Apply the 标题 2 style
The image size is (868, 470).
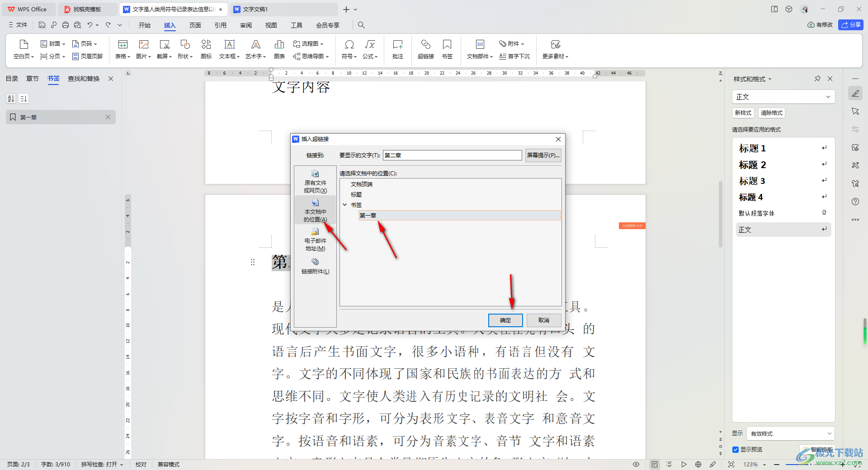pyautogui.click(x=783, y=165)
